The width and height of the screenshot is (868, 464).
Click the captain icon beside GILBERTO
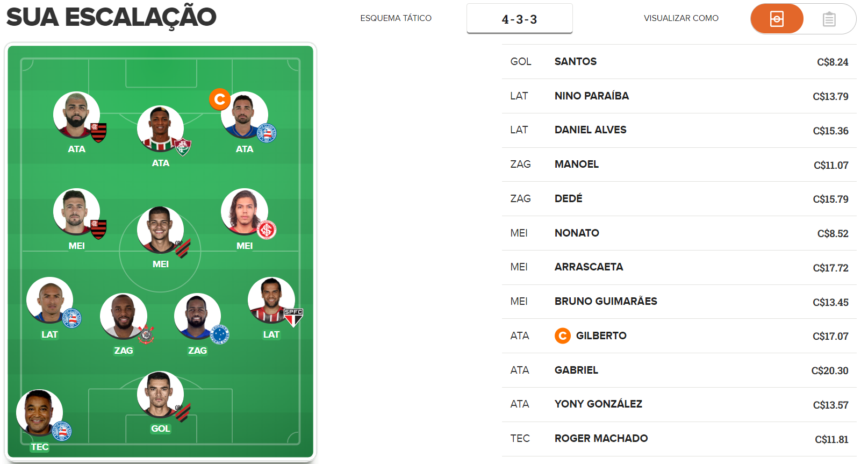click(562, 336)
